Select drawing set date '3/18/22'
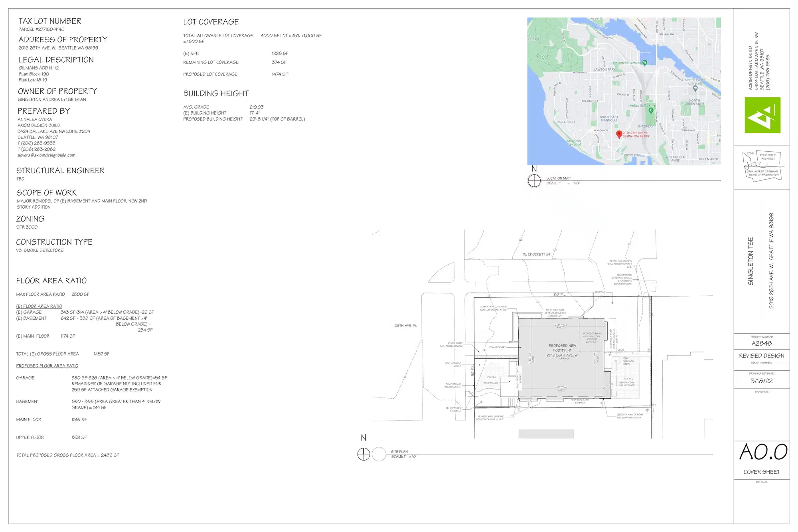This screenshot has height=532, width=798. pos(762,381)
